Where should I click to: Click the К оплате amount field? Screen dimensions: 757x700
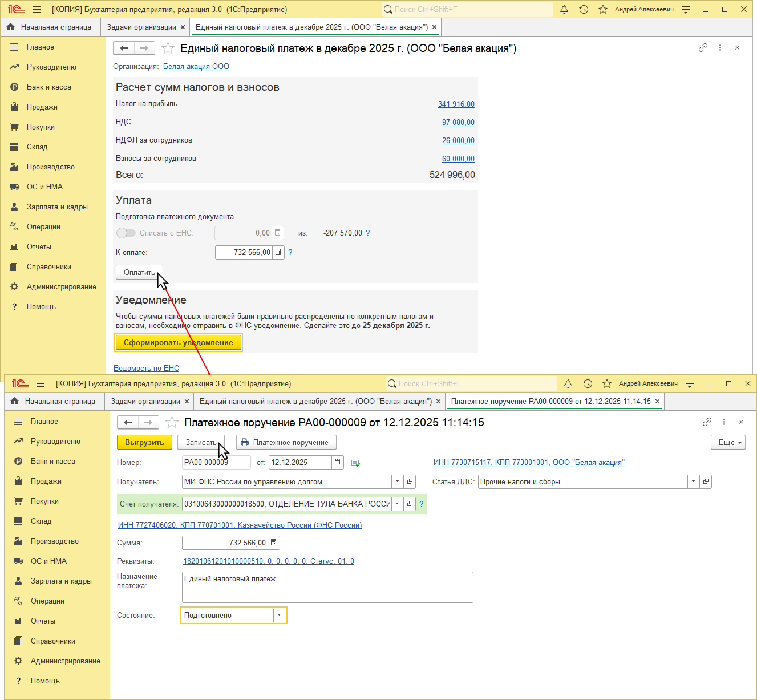coord(244,252)
